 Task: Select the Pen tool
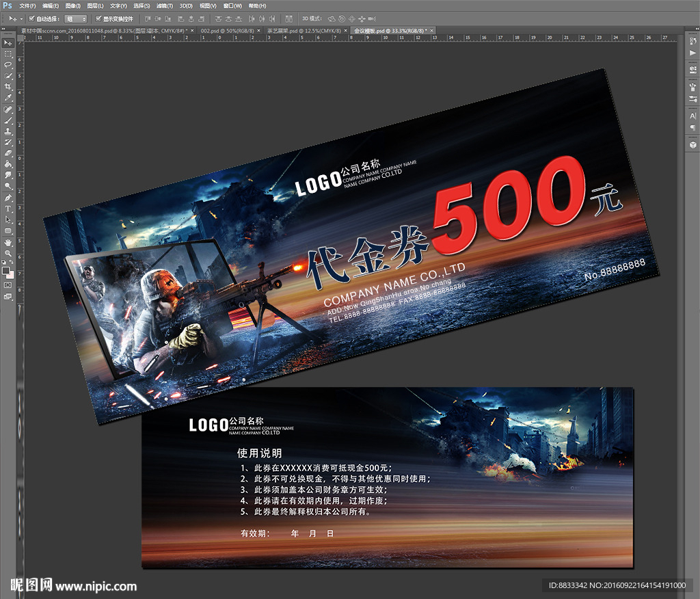pos(8,198)
